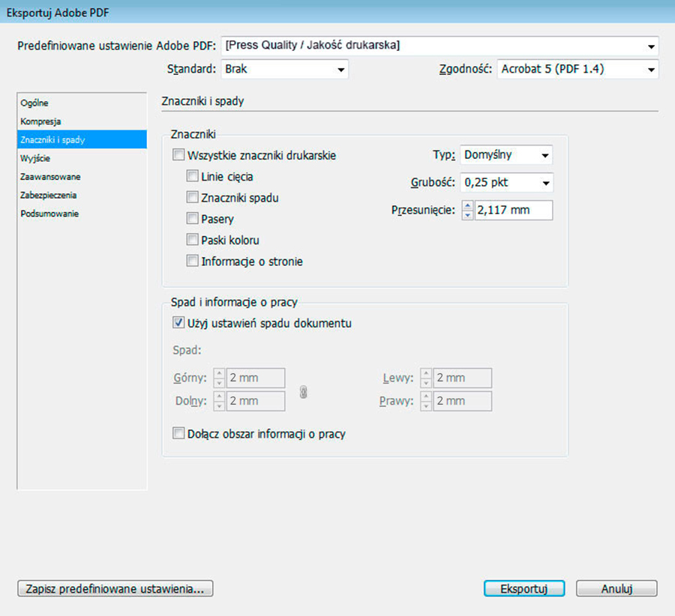Click the chain link icon between bleed fields
675x616 pixels.
point(303,392)
